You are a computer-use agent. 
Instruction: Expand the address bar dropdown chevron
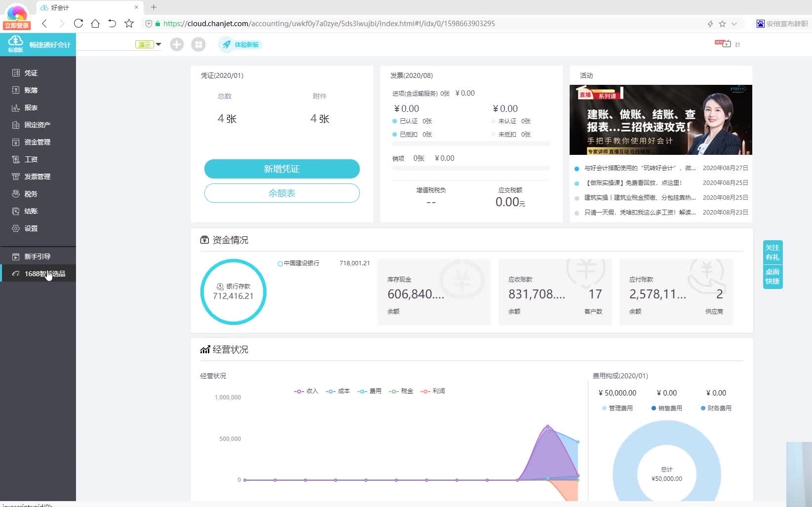pos(734,24)
